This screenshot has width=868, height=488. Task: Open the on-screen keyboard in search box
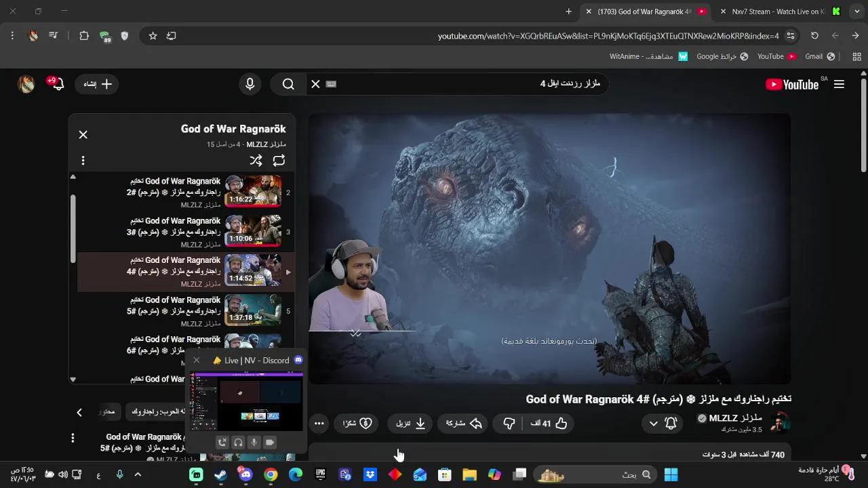[x=331, y=84]
